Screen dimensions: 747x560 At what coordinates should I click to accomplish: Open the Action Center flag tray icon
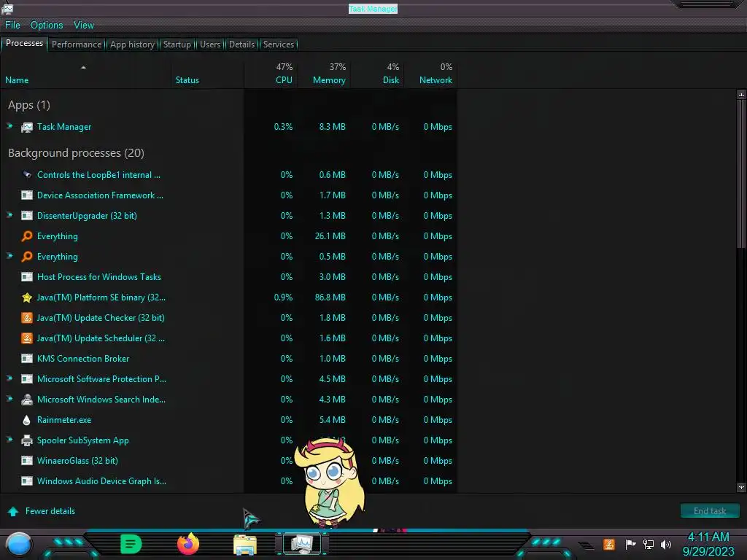pyautogui.click(x=631, y=544)
